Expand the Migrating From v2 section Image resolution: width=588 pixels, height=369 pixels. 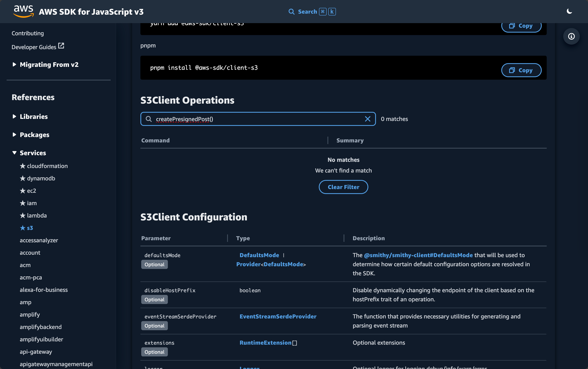[14, 64]
